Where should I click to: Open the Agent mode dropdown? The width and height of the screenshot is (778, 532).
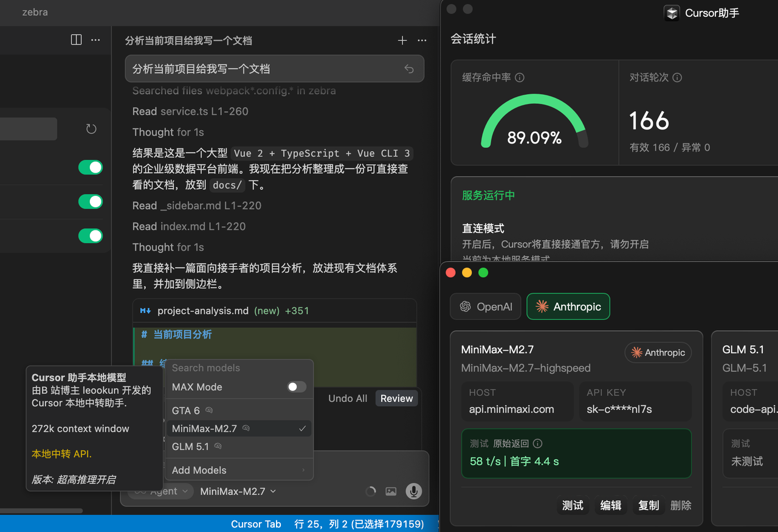pyautogui.click(x=161, y=491)
